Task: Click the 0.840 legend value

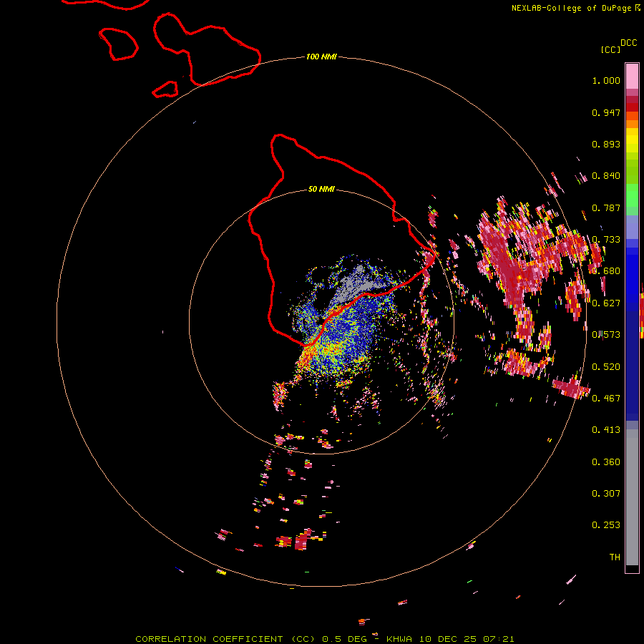Action: coord(606,176)
